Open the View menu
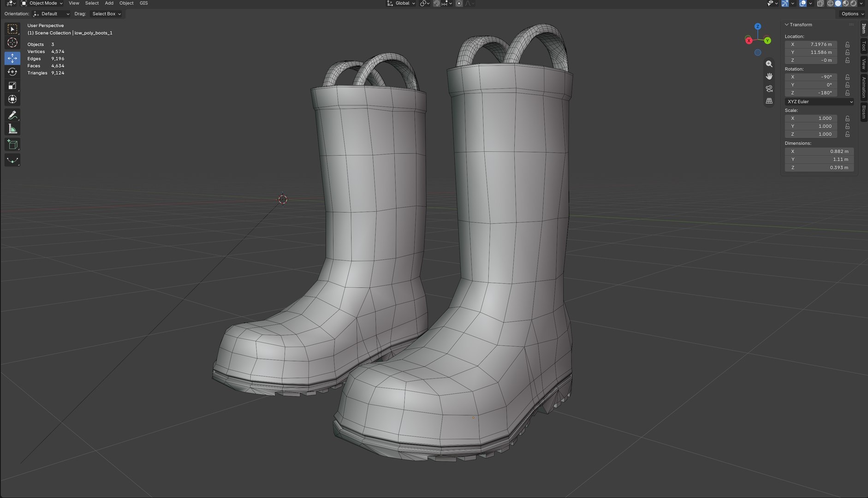The image size is (868, 498). 74,3
